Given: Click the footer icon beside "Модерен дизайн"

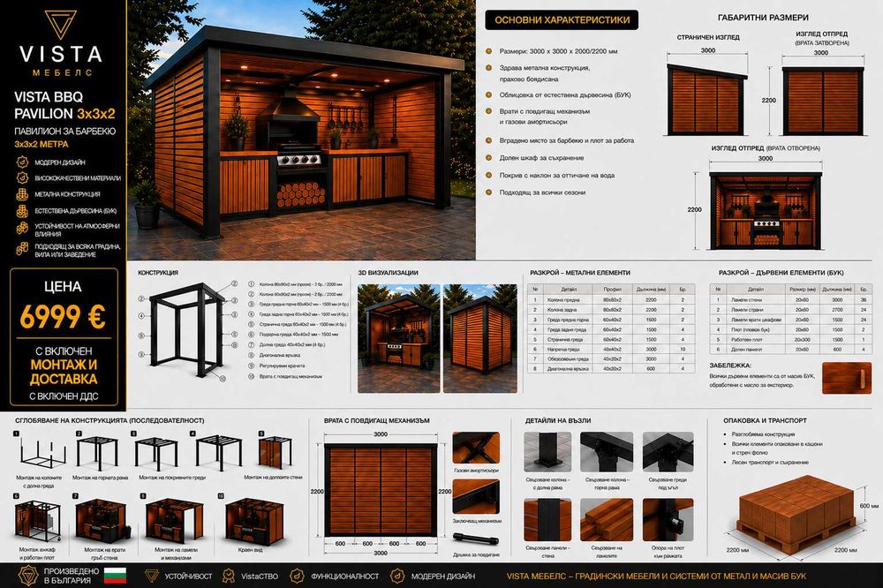Looking at the screenshot, I should tap(397, 576).
